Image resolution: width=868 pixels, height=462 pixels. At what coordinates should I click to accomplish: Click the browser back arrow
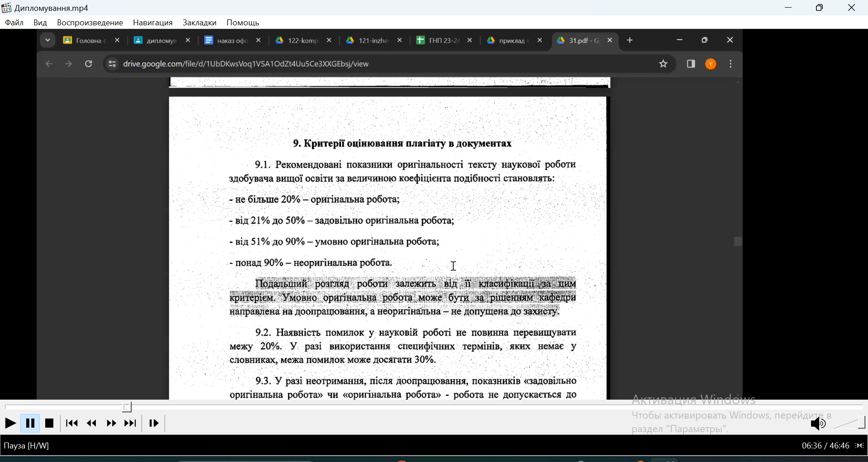click(x=49, y=64)
